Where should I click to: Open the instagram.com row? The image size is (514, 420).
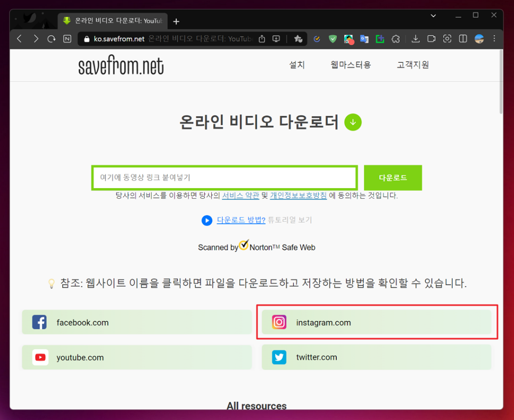point(376,322)
